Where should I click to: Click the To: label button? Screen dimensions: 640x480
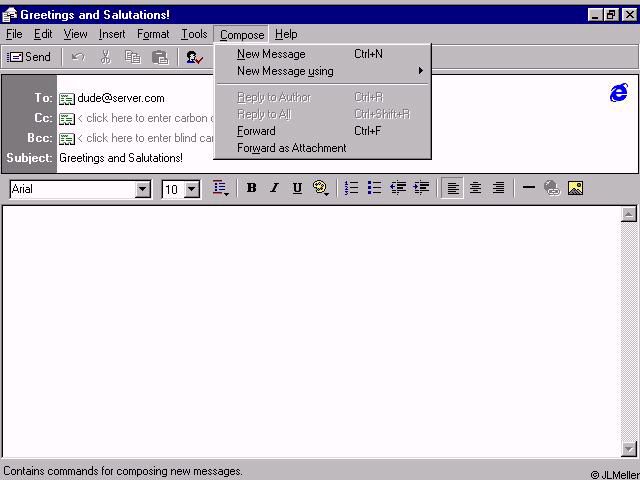click(x=43, y=98)
